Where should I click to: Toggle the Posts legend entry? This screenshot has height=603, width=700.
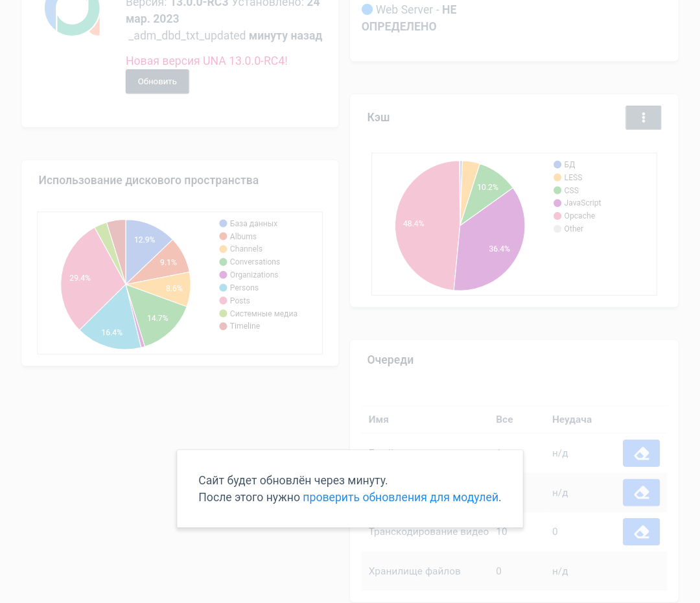point(240,301)
